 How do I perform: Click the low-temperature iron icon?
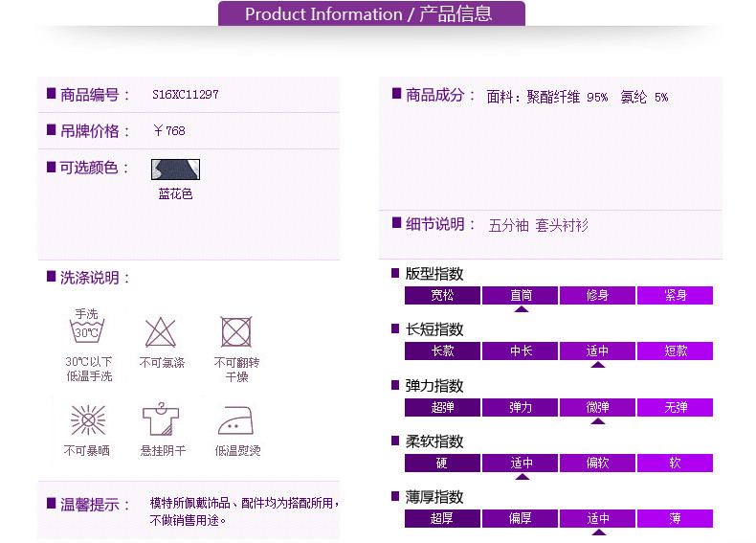tap(236, 420)
